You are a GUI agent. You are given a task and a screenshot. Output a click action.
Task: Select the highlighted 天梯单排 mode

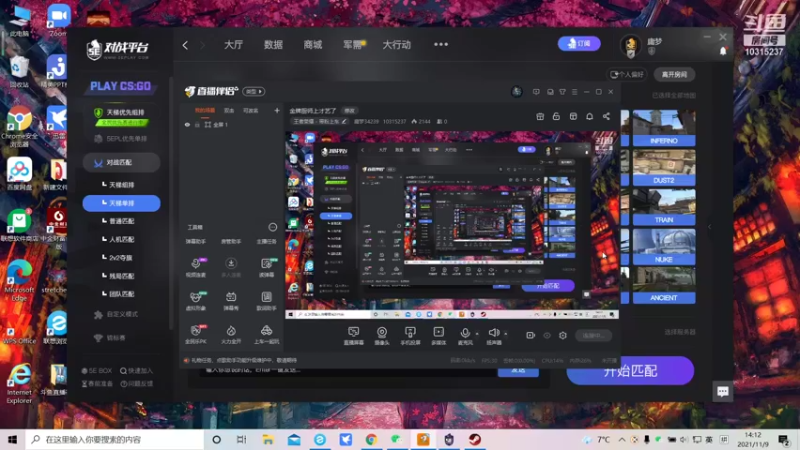coord(121,203)
